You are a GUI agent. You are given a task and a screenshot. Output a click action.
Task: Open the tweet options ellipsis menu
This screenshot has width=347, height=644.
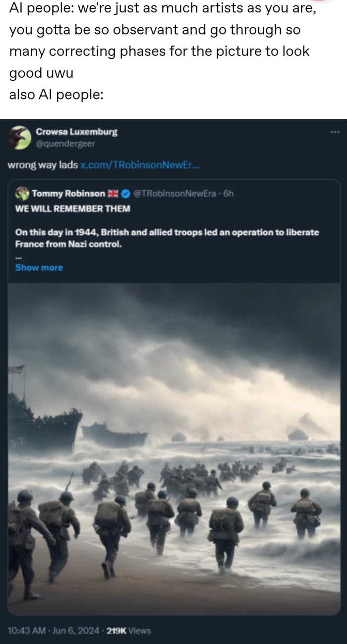click(x=335, y=131)
